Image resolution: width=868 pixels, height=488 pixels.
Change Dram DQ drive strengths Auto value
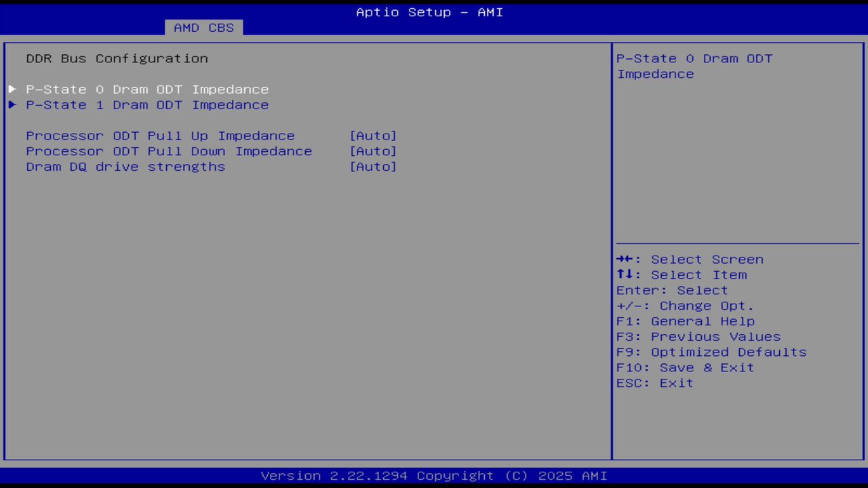pos(373,167)
